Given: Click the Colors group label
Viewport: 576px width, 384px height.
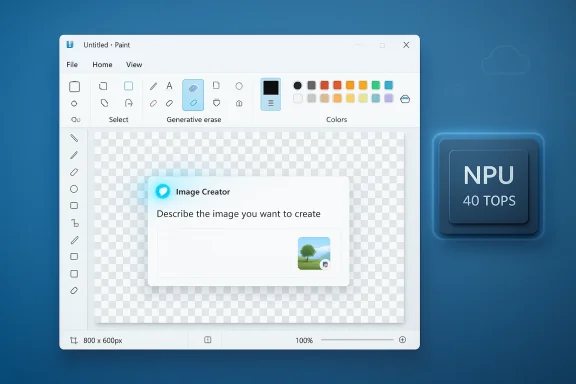Looking at the screenshot, I should click(336, 119).
